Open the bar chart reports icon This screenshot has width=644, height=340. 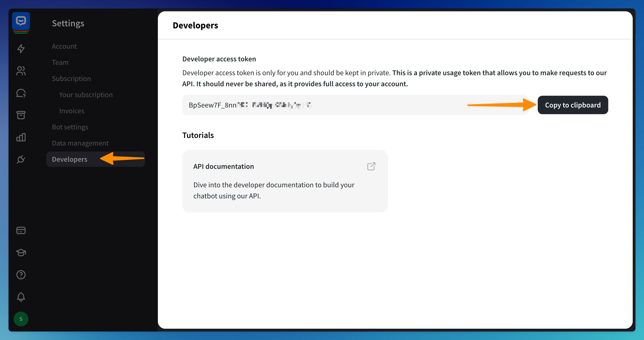[21, 137]
